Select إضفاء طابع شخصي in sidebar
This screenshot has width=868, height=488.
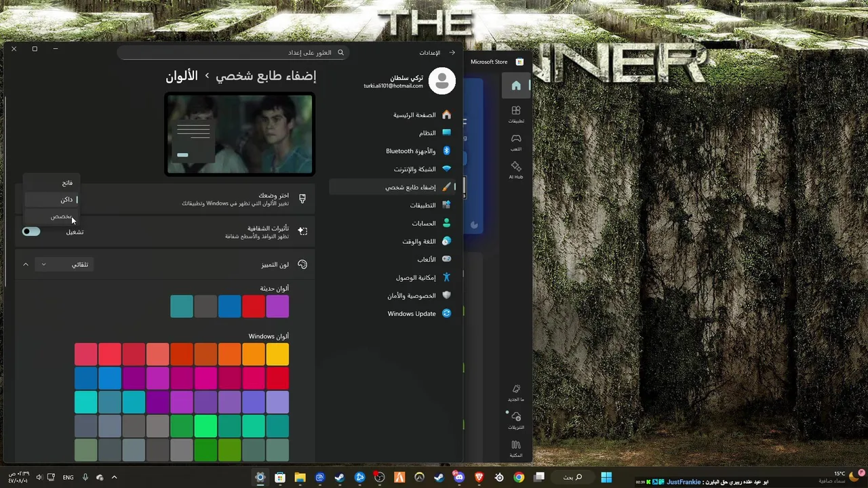point(392,187)
